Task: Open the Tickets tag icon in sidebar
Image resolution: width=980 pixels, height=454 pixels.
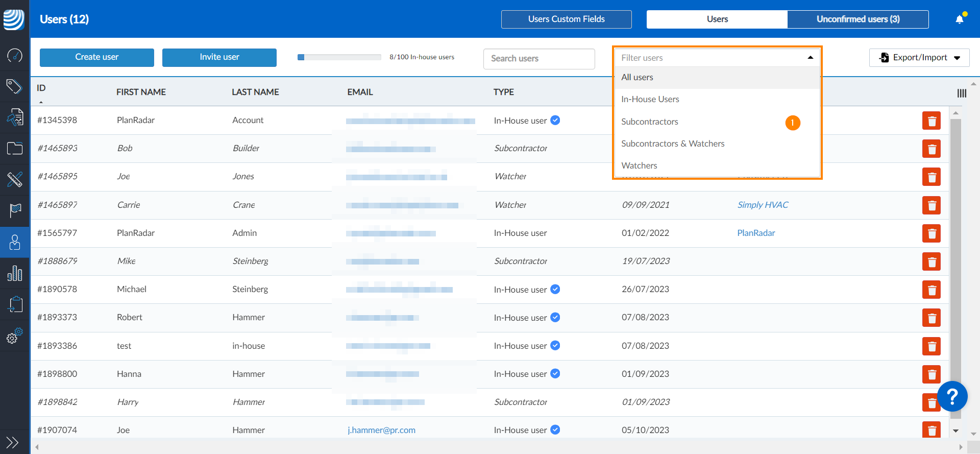Action: tap(15, 86)
